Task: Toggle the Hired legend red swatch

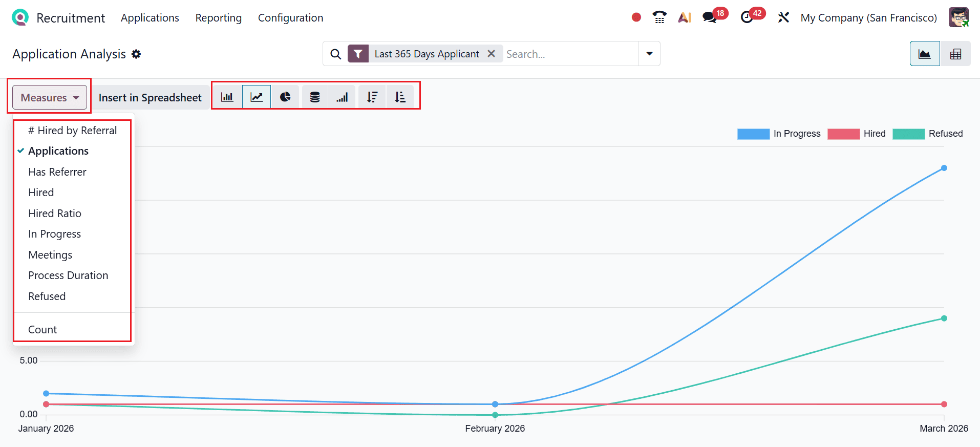Action: point(843,134)
